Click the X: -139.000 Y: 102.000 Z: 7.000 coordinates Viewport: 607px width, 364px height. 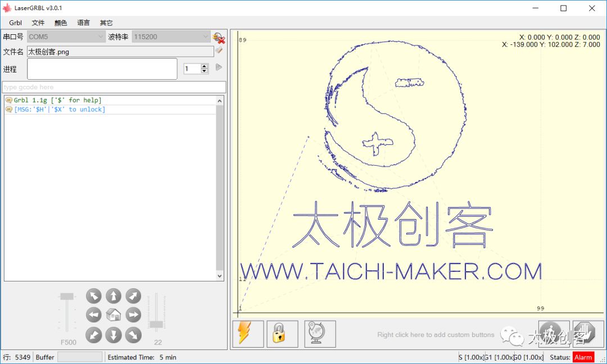click(x=551, y=44)
